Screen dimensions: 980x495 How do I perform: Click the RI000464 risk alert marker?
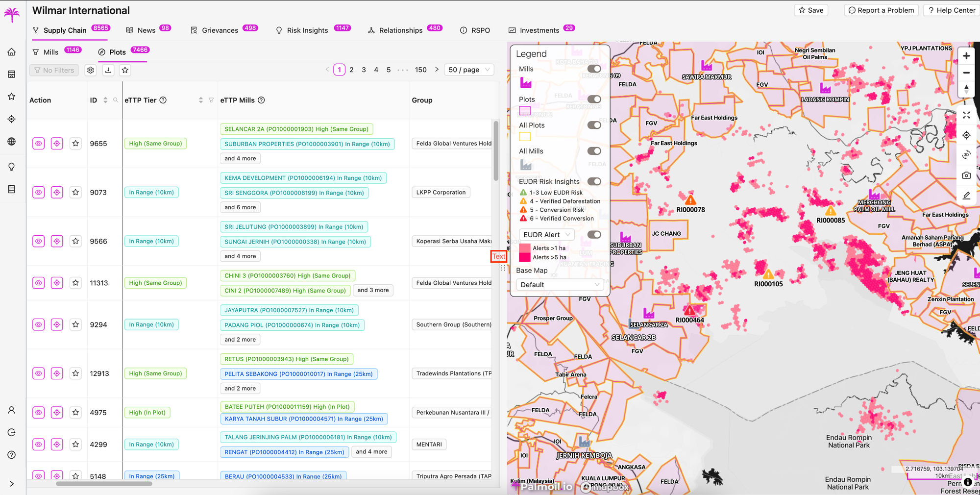pos(689,310)
